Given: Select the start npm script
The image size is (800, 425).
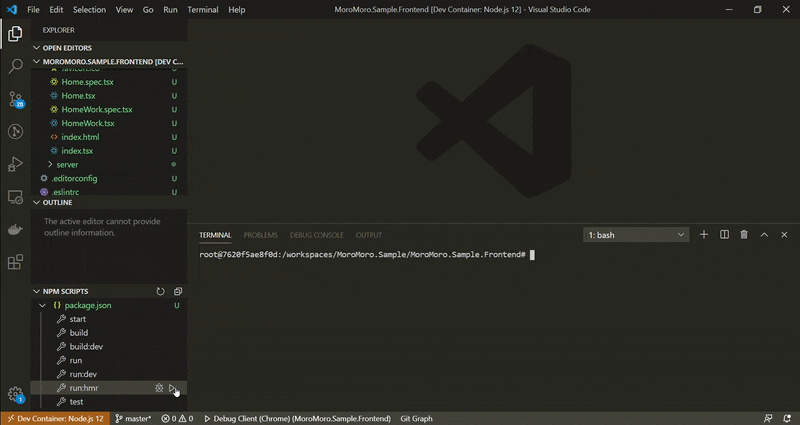Looking at the screenshot, I should pyautogui.click(x=109, y=319).
